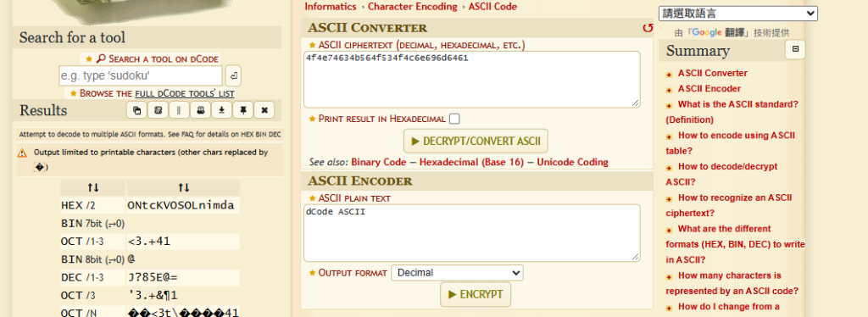Collapse the Summary box
The height and width of the screenshot is (317, 868).
coord(795,49)
